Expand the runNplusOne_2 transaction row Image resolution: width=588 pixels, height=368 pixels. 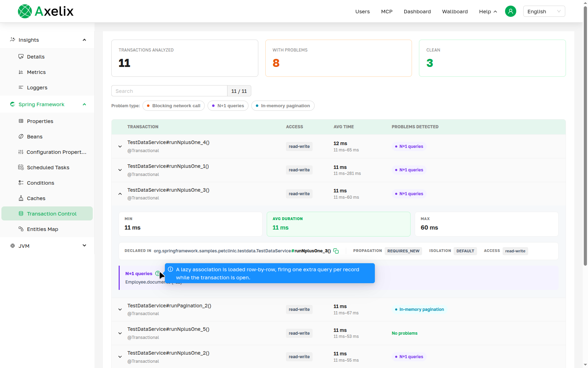[120, 357]
